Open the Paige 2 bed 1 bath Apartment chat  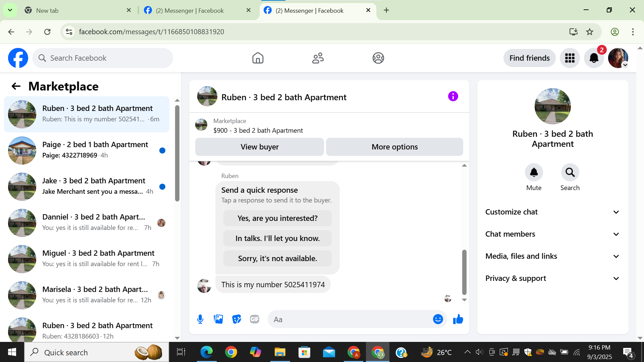coord(87,150)
